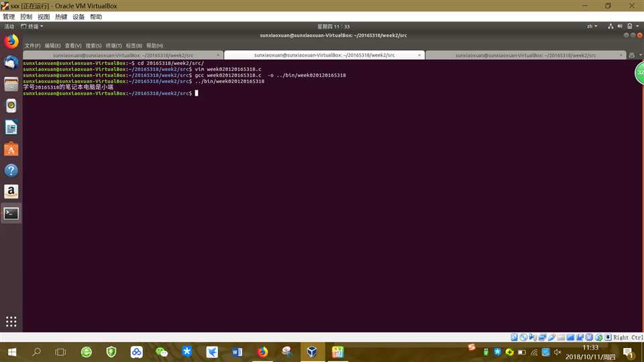The width and height of the screenshot is (644, 362).
Task: Open Rhythmbox music player in the dock
Action: (11, 106)
